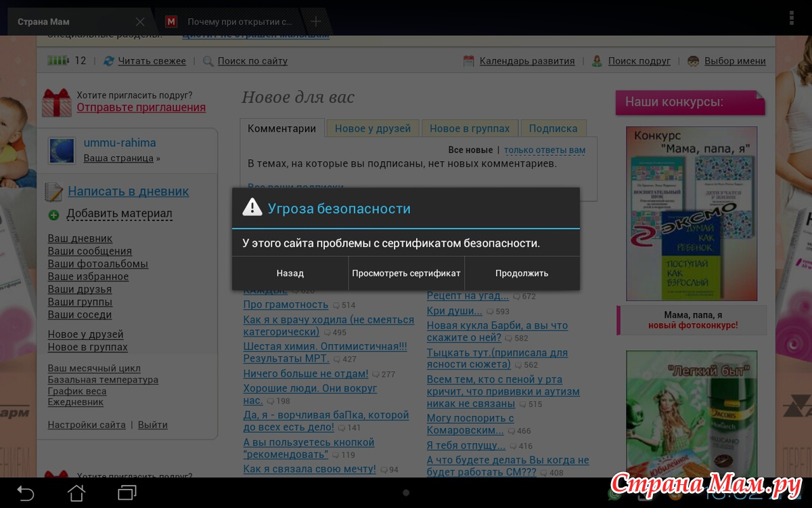Open Ваше избранное in the sidebar

tap(88, 276)
